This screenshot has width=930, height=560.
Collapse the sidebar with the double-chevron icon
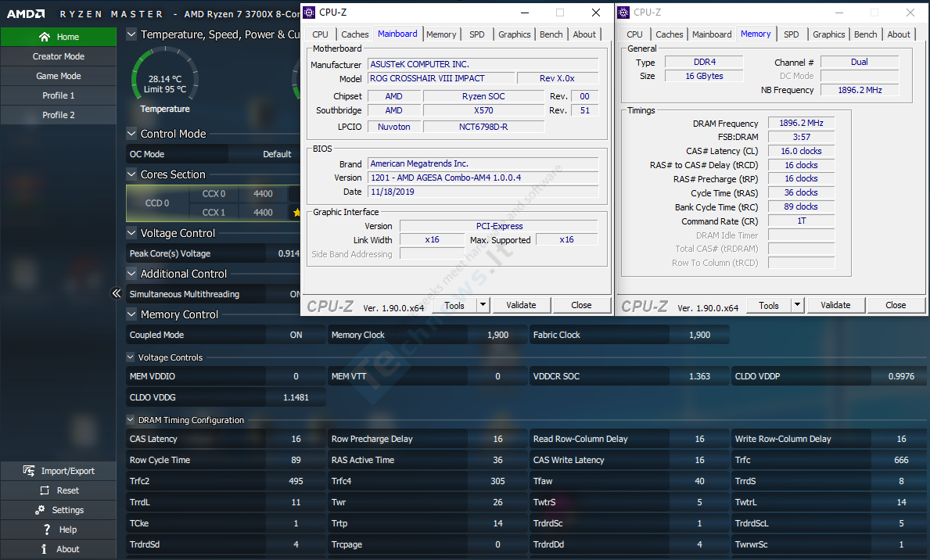(x=117, y=293)
